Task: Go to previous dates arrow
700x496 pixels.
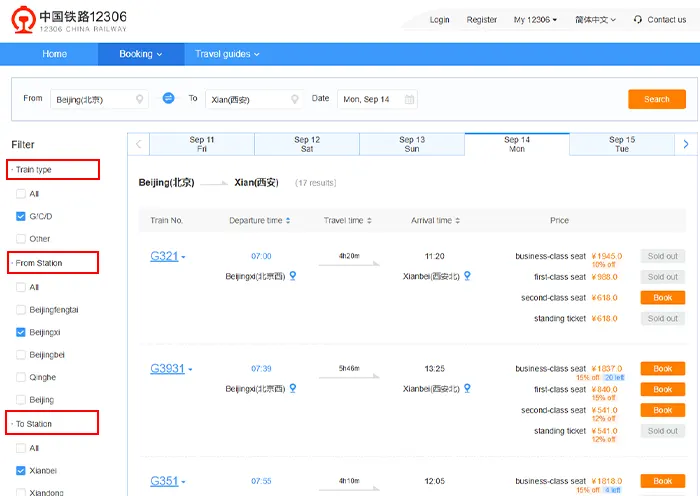Action: point(138,144)
